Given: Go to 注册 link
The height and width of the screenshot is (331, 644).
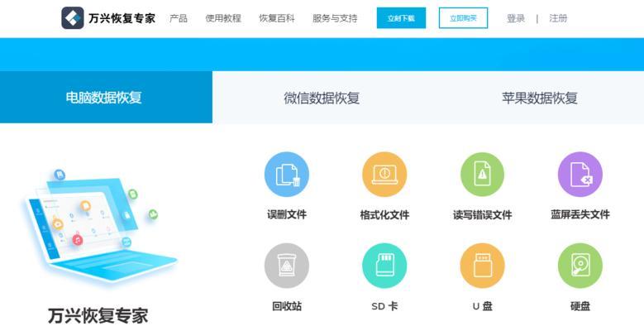Looking at the screenshot, I should coord(558,18).
